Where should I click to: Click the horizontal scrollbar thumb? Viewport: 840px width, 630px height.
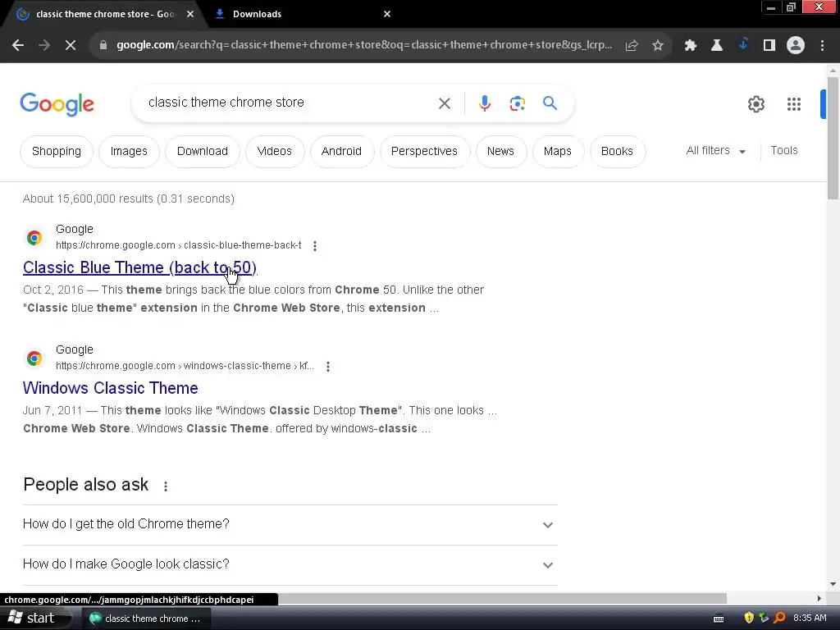coord(503,598)
